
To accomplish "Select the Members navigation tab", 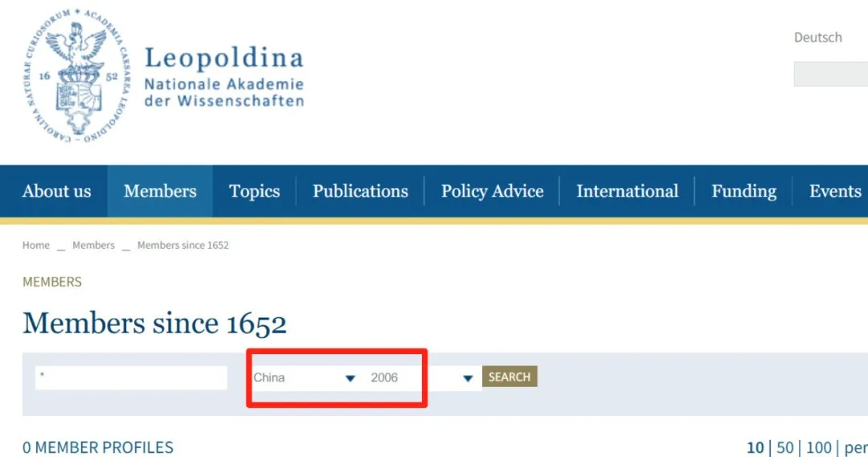I will (x=160, y=191).
